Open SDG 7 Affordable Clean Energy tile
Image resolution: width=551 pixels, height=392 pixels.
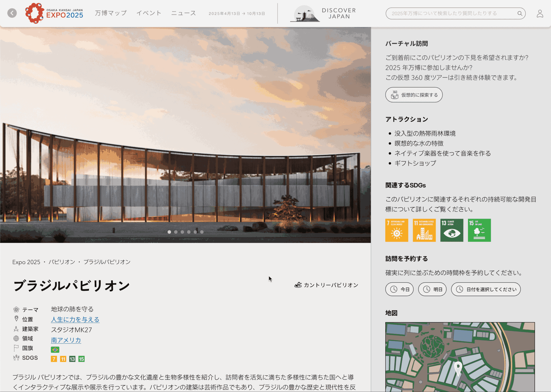click(396, 230)
